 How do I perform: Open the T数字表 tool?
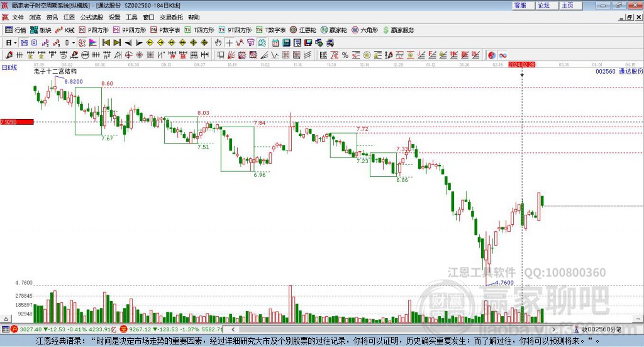pyautogui.click(x=270, y=30)
